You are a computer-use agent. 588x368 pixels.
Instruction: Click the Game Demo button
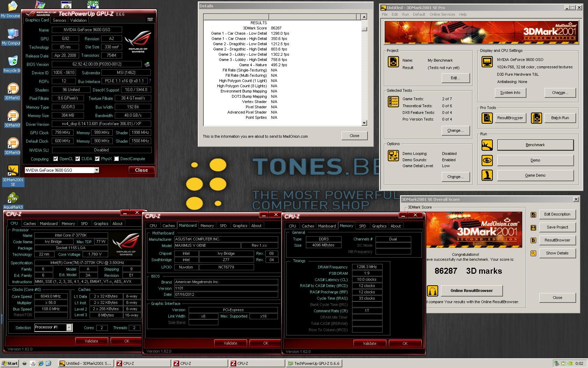tap(535, 175)
